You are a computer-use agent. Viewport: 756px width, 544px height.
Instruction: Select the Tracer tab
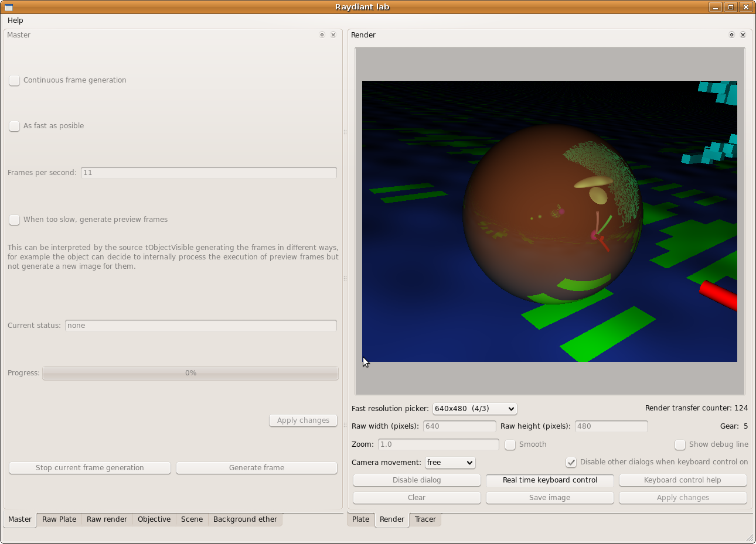coord(425,519)
